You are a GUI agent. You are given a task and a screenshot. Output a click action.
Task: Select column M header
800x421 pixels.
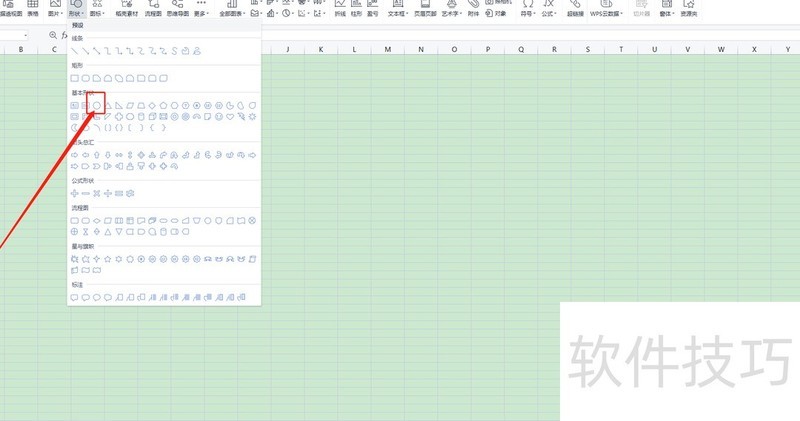coord(388,49)
